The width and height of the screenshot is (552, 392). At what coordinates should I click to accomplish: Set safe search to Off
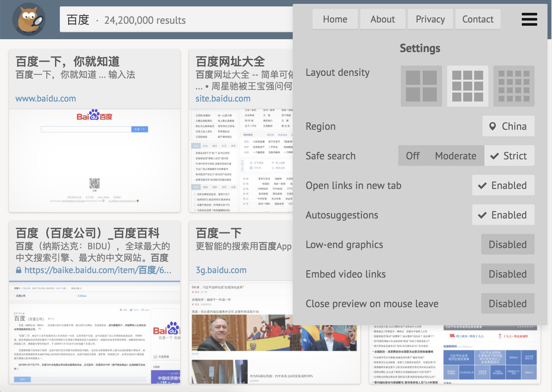coord(412,156)
